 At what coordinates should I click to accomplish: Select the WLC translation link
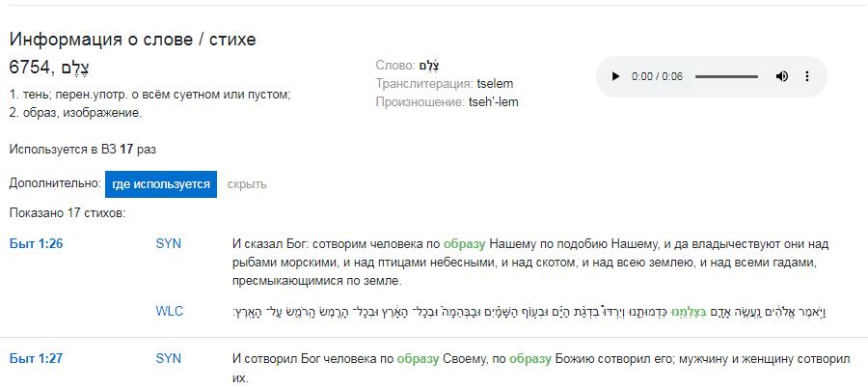(170, 312)
